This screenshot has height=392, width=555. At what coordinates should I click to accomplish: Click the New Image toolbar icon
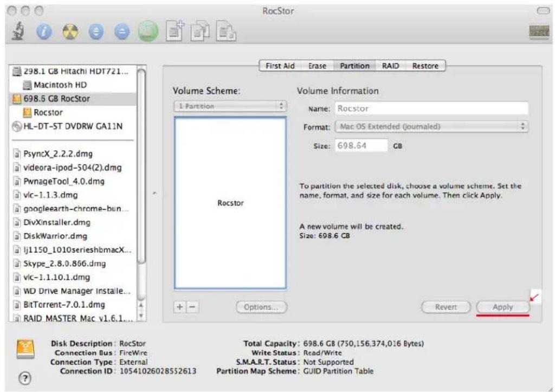click(175, 31)
